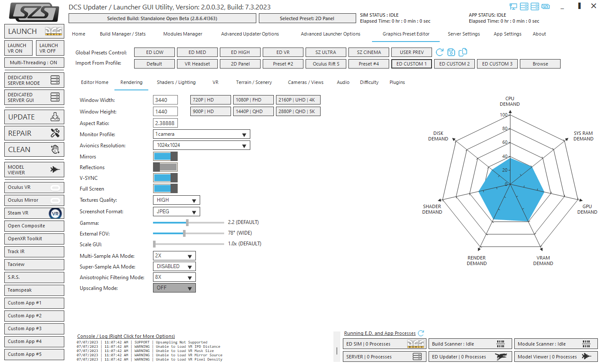Apply the ED HIGH global preset
This screenshot has width=600, height=364.
[240, 52]
